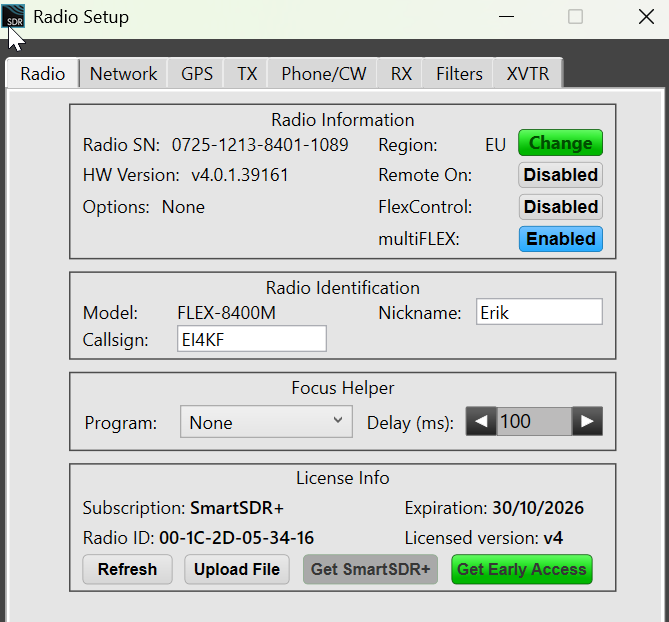Image resolution: width=669 pixels, height=622 pixels.
Task: Click the Get SmartSDR+ button
Action: pos(370,570)
